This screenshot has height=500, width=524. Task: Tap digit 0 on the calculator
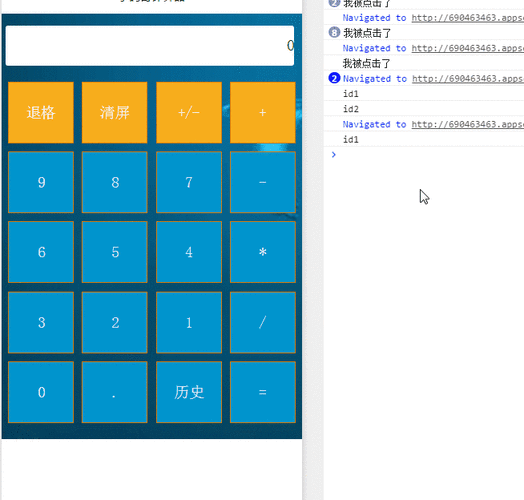point(41,392)
